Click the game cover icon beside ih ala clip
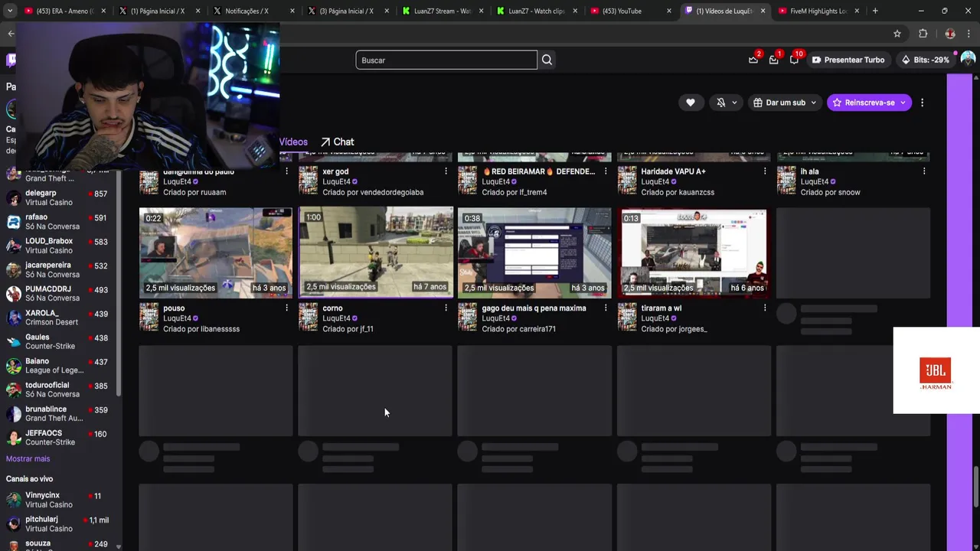Screen dimensions: 980x551 (786, 181)
